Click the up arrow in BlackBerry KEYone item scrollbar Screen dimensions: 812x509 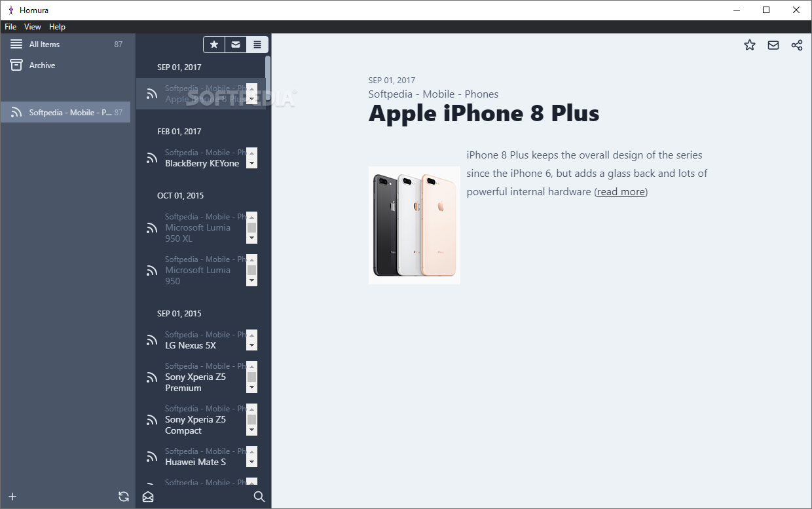pos(251,153)
